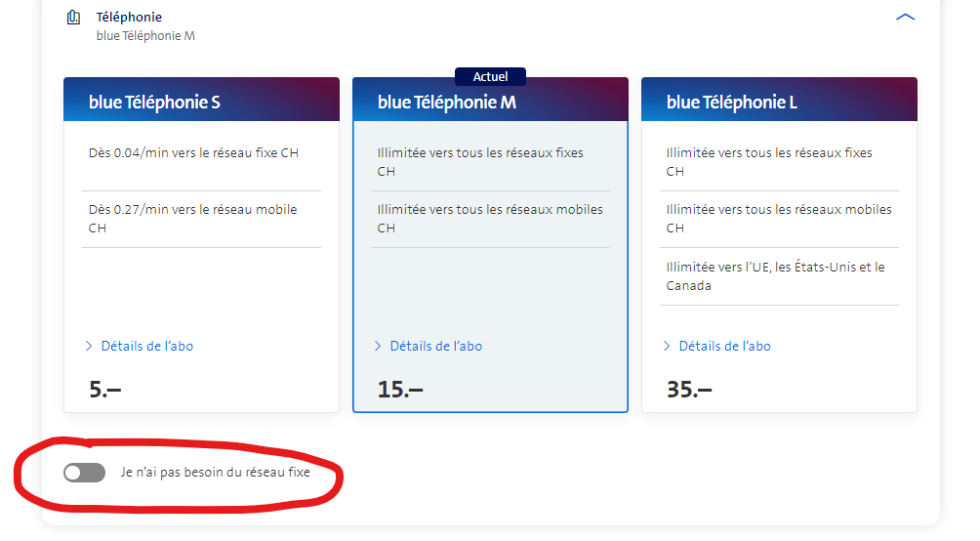Screen dimensions: 980x541
Task: Click the chevron icon before Téléphonie S details
Action: (x=89, y=346)
